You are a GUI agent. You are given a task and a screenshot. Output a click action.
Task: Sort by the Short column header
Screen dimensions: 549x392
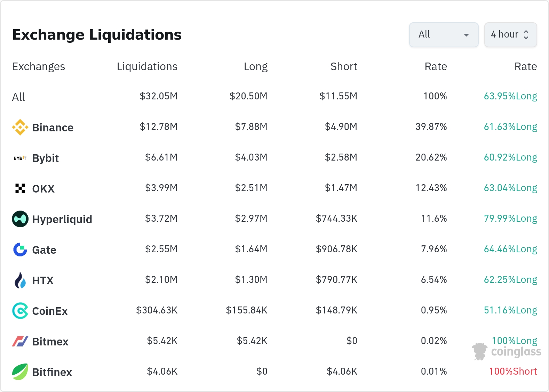(x=343, y=66)
